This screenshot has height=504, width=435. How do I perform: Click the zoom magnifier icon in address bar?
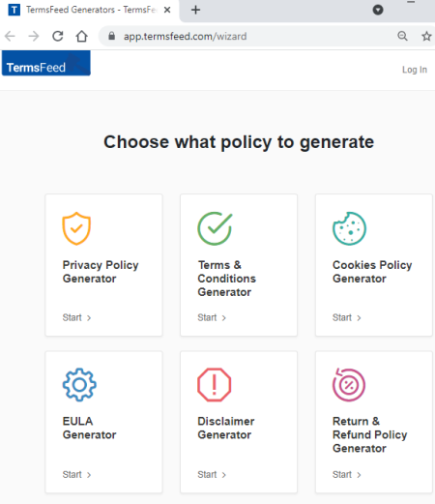pyautogui.click(x=402, y=36)
